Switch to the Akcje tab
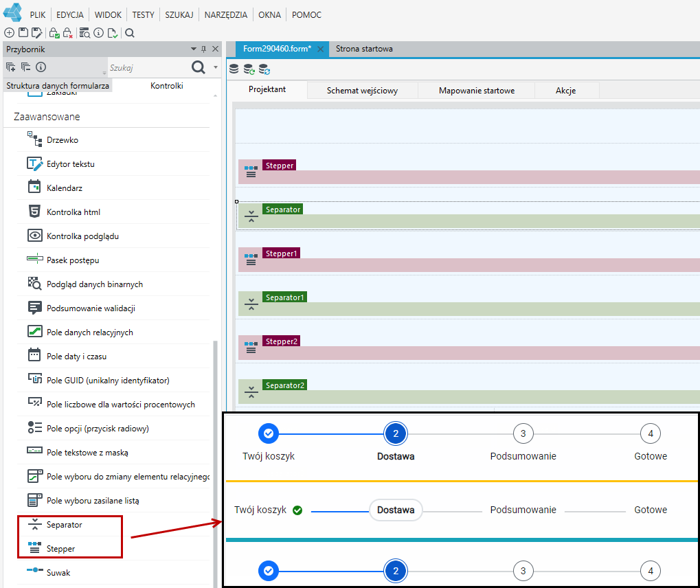The image size is (700, 588). coord(565,91)
